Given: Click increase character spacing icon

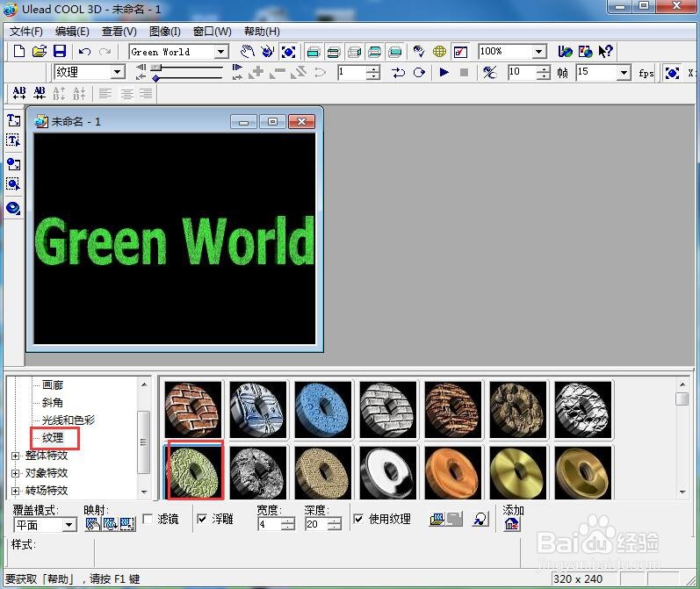Looking at the screenshot, I should [18, 93].
